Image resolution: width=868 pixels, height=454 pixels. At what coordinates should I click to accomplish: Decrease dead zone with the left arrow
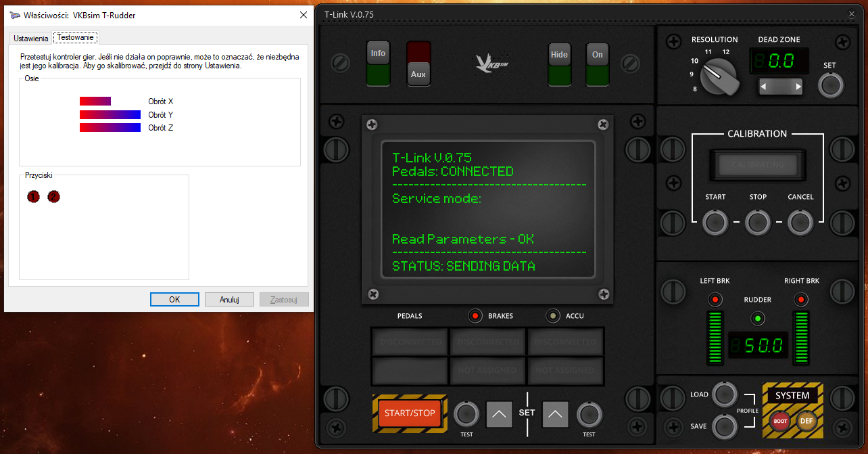pyautogui.click(x=764, y=87)
